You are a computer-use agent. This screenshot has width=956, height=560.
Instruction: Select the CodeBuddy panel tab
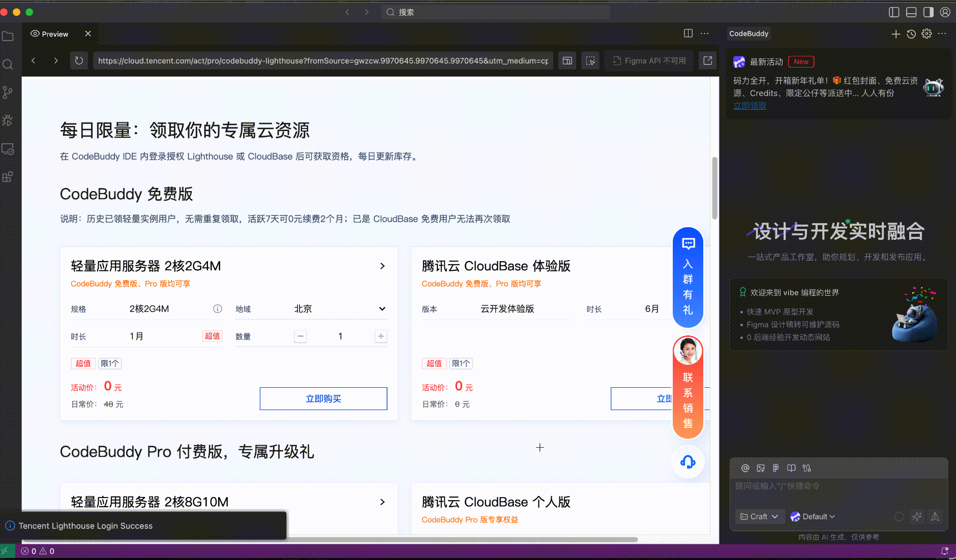(749, 34)
